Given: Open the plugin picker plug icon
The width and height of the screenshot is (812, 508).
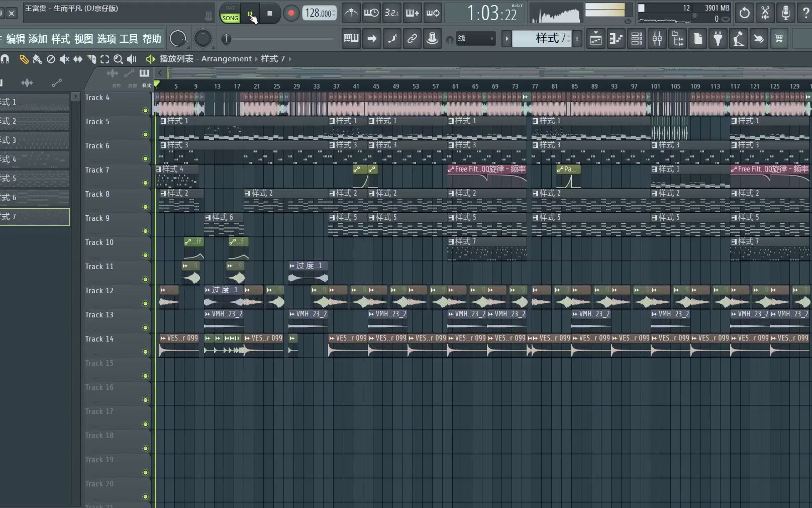Looking at the screenshot, I should pyautogui.click(x=718, y=39).
